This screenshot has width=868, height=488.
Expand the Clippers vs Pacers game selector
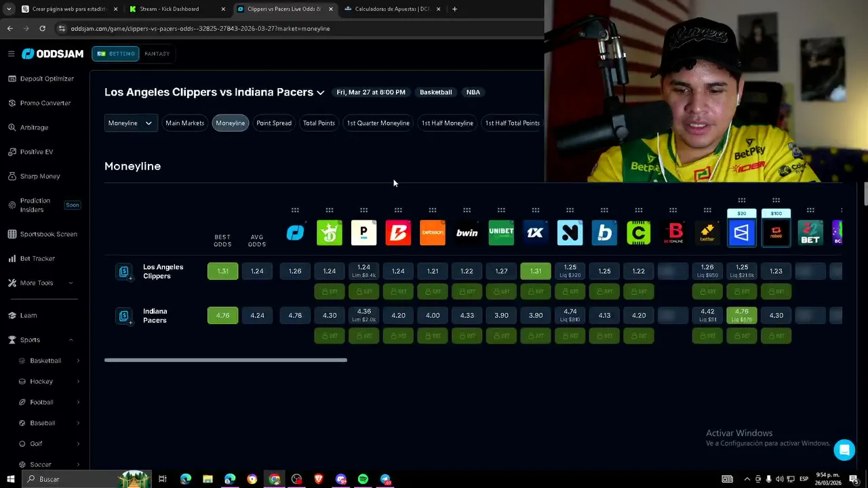point(320,92)
